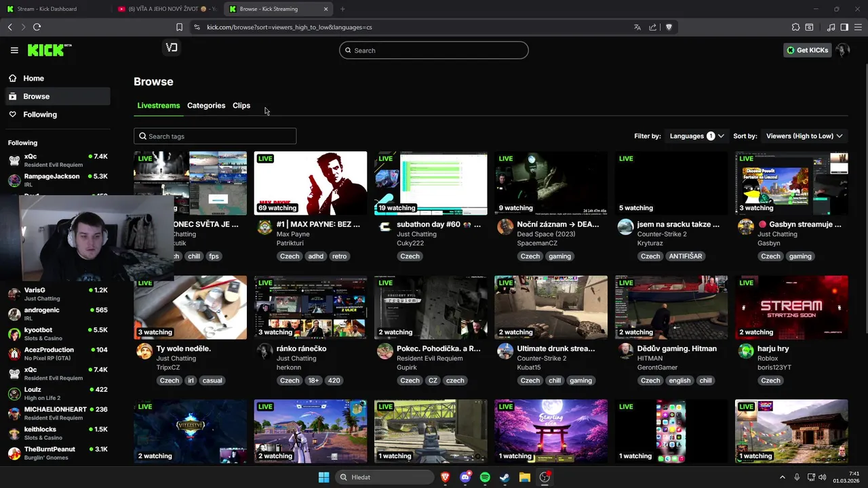Click the Get KICKs button
Screen dimensions: 868x488
pos(807,50)
